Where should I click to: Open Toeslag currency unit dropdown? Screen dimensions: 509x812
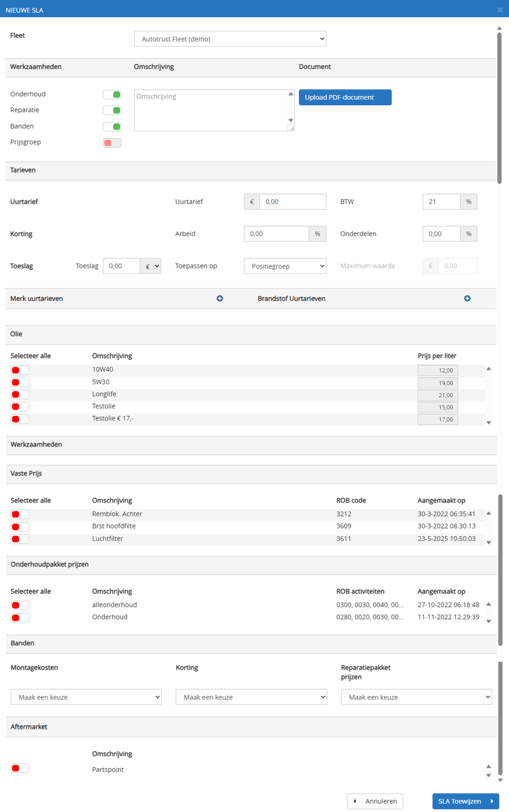pyautogui.click(x=151, y=266)
